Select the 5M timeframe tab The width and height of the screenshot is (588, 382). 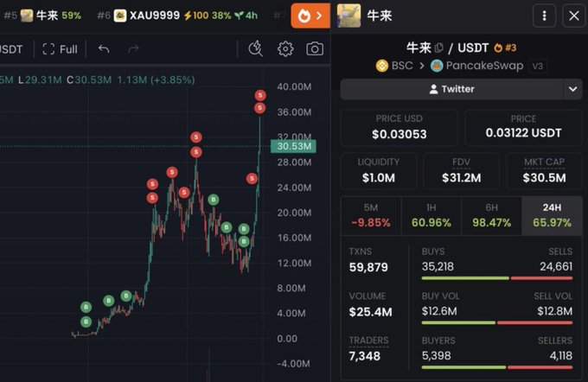[x=371, y=215]
